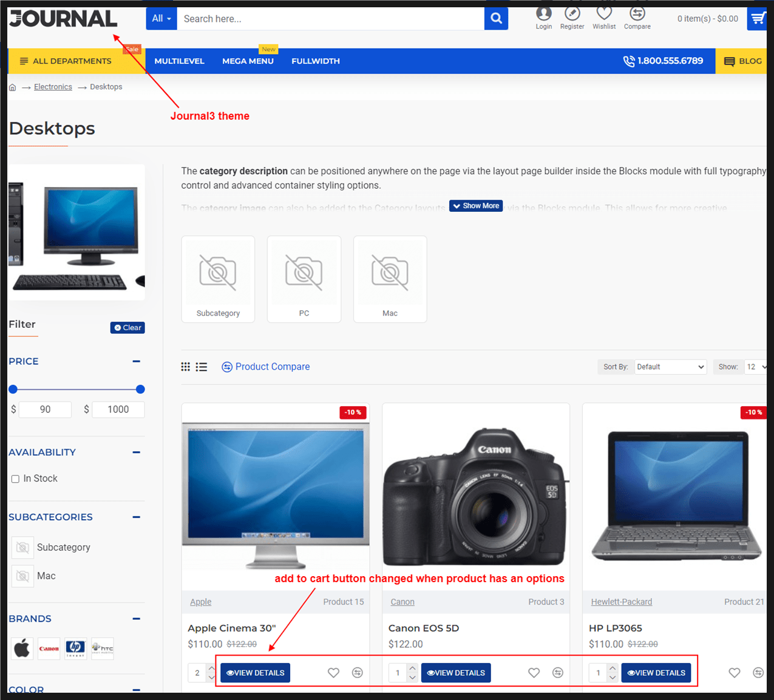Screen dimensions: 774x700
Task: Filter by HP brand logo
Action: [x=76, y=648]
